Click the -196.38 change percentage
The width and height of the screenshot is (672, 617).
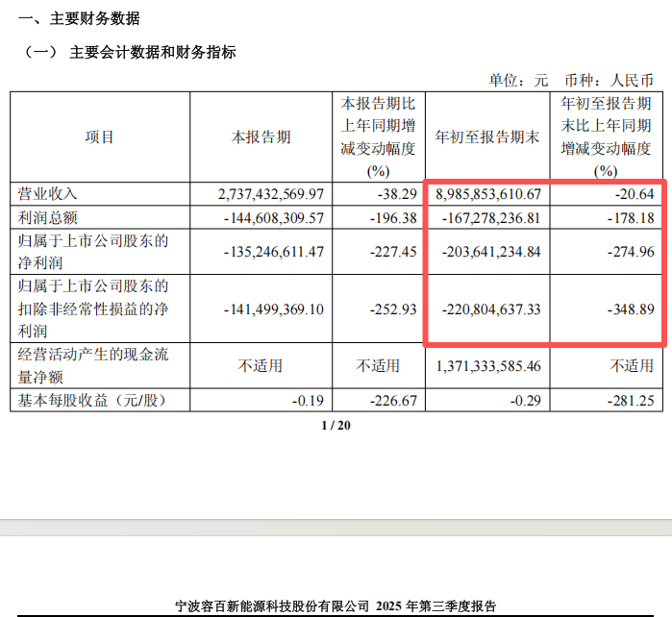pos(393,218)
